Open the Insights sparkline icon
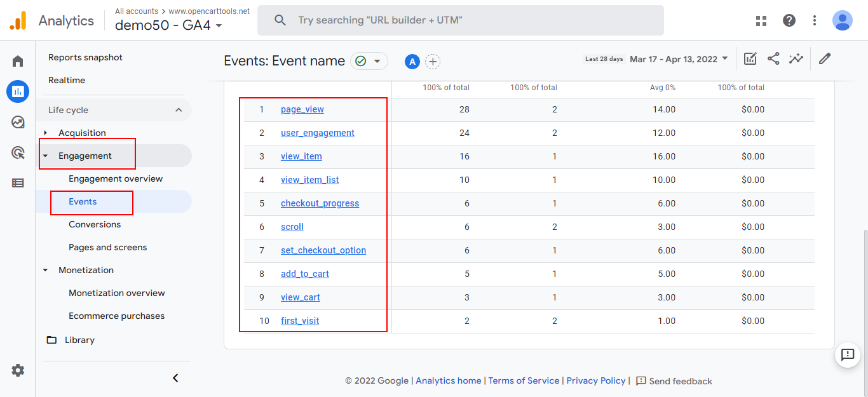868x397 pixels. pyautogui.click(x=796, y=59)
